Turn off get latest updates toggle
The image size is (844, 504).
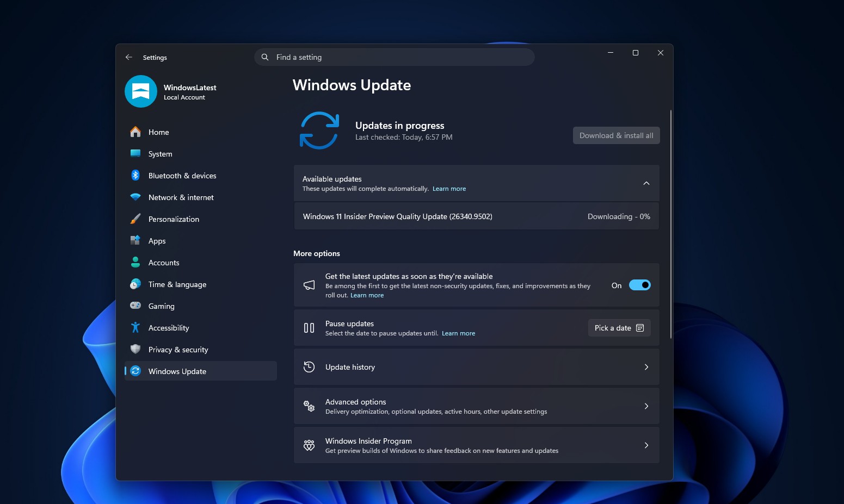(640, 285)
